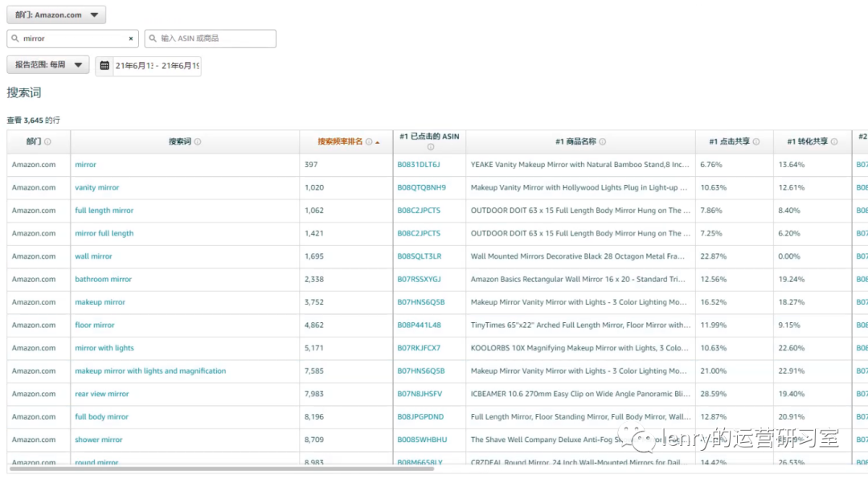Screen dimensions: 868x479
Task: Select conversion share 0.00% in wall mirror row
Action: (x=789, y=256)
